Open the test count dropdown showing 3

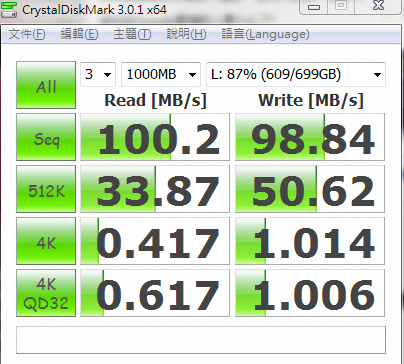tap(98, 74)
